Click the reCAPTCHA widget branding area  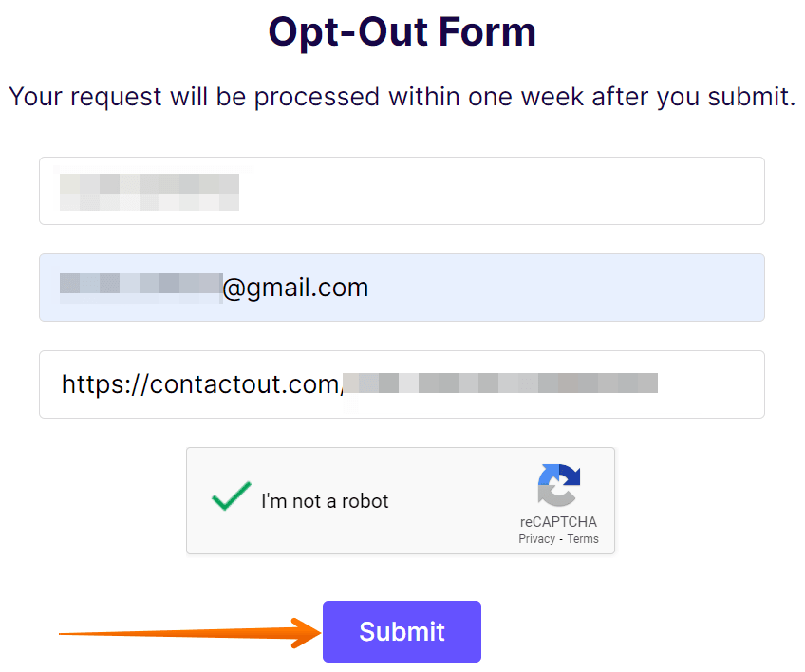559,503
